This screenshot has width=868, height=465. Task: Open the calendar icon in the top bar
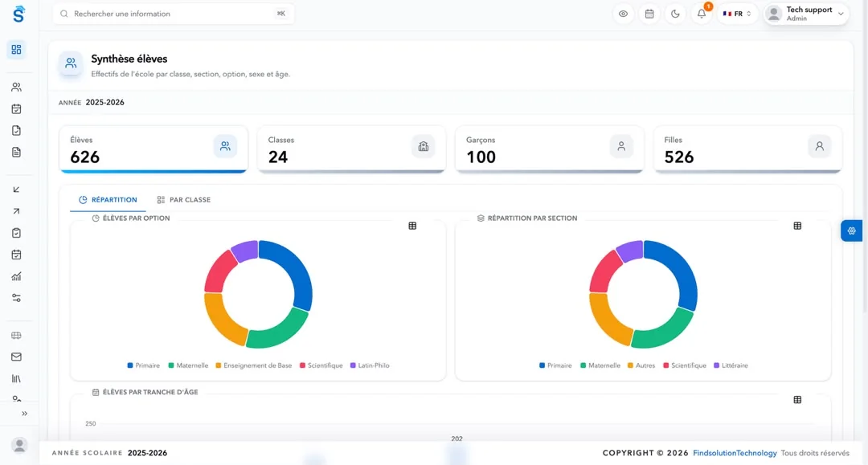[649, 14]
